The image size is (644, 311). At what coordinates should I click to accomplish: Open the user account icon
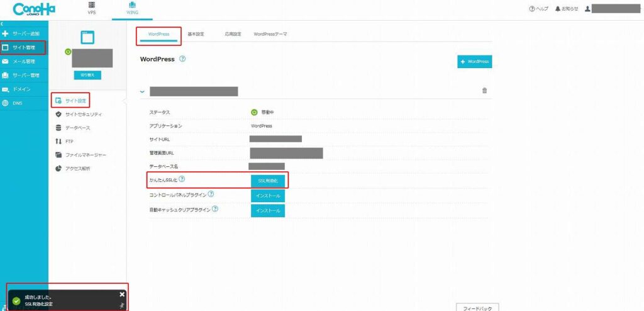(x=588, y=9)
